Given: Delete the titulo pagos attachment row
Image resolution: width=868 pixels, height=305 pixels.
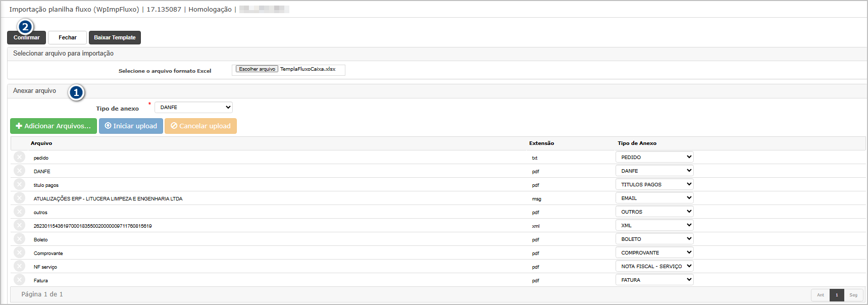Looking at the screenshot, I should pyautogui.click(x=19, y=184).
